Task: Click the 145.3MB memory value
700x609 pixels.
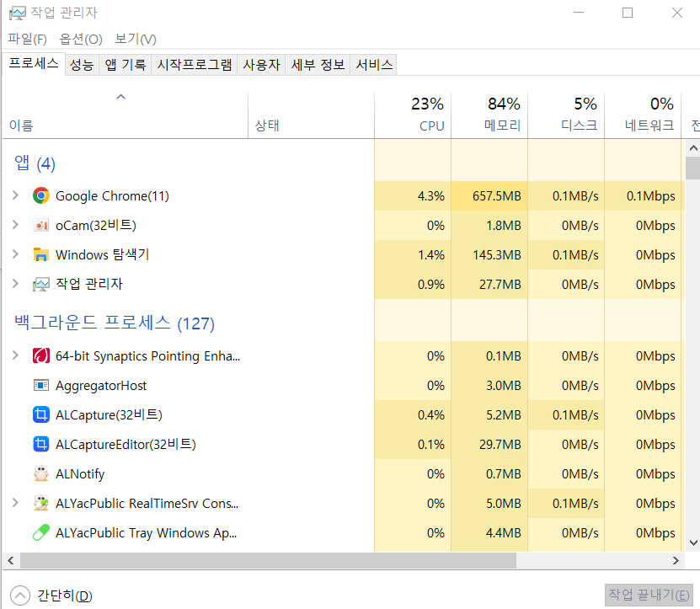Action: (496, 255)
